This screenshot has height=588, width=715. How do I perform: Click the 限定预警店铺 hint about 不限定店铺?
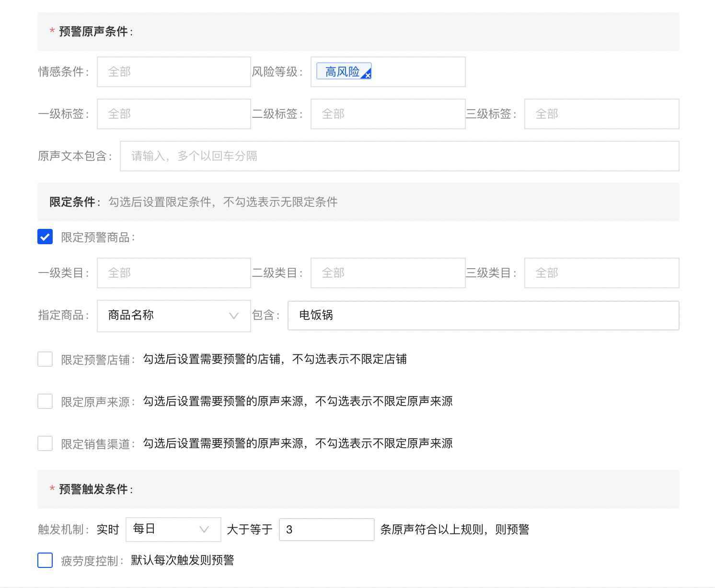point(275,359)
